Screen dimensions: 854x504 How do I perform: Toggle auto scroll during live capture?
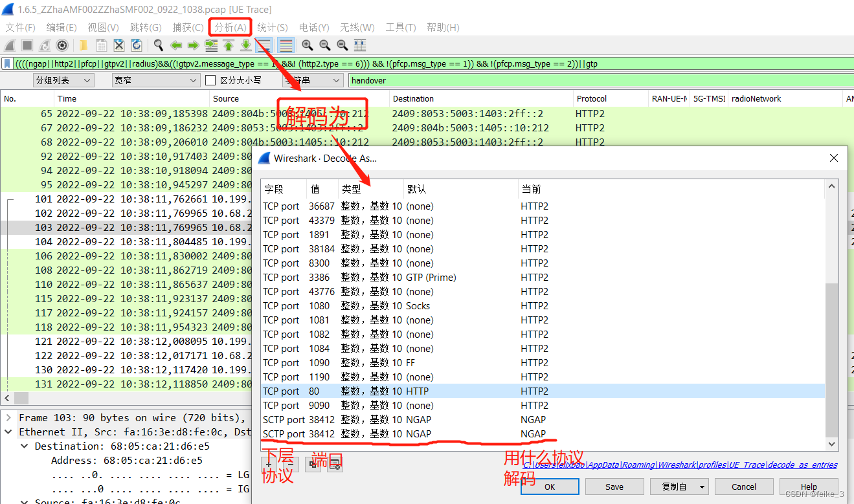coord(264,45)
